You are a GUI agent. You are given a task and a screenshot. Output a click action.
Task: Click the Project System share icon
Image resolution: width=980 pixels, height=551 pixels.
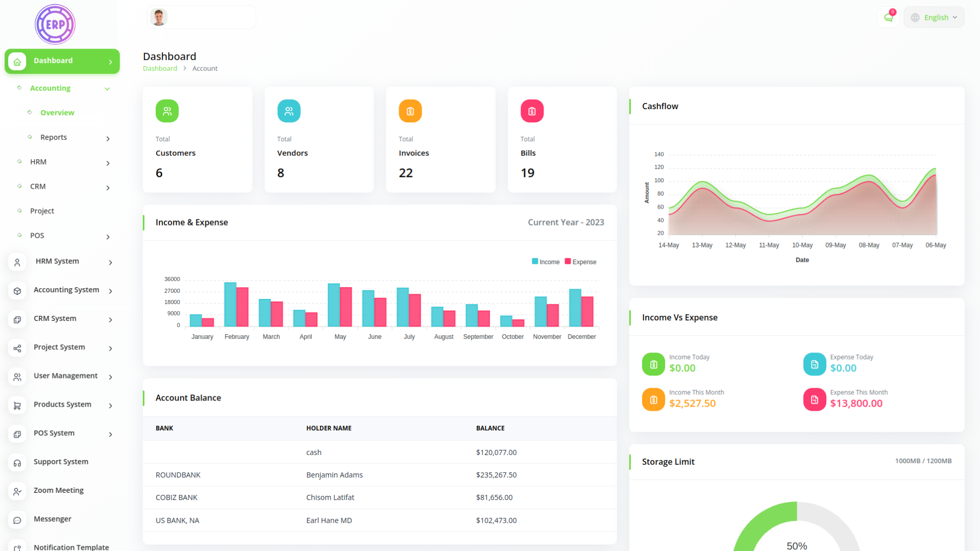pos(17,348)
